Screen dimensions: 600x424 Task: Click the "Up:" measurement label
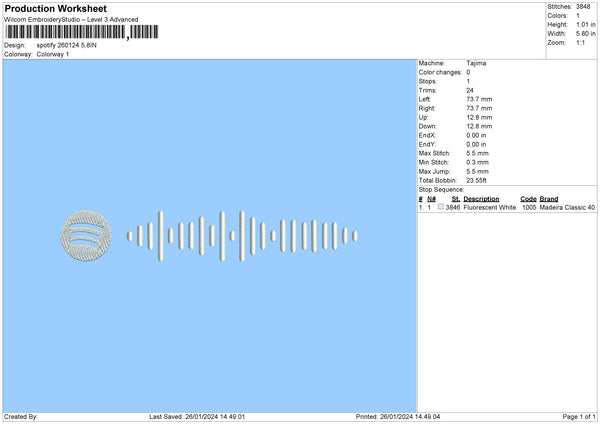[x=424, y=117]
